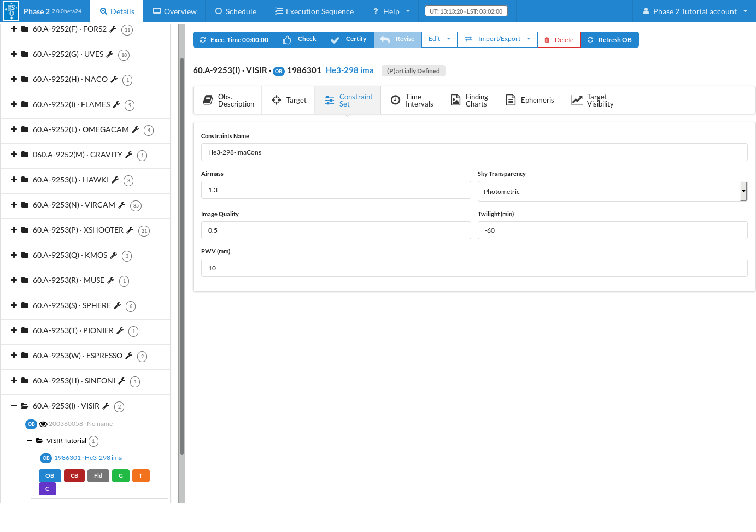The image size is (756, 532).
Task: Toggle eye icon on OB 200360058
Action: (x=43, y=424)
